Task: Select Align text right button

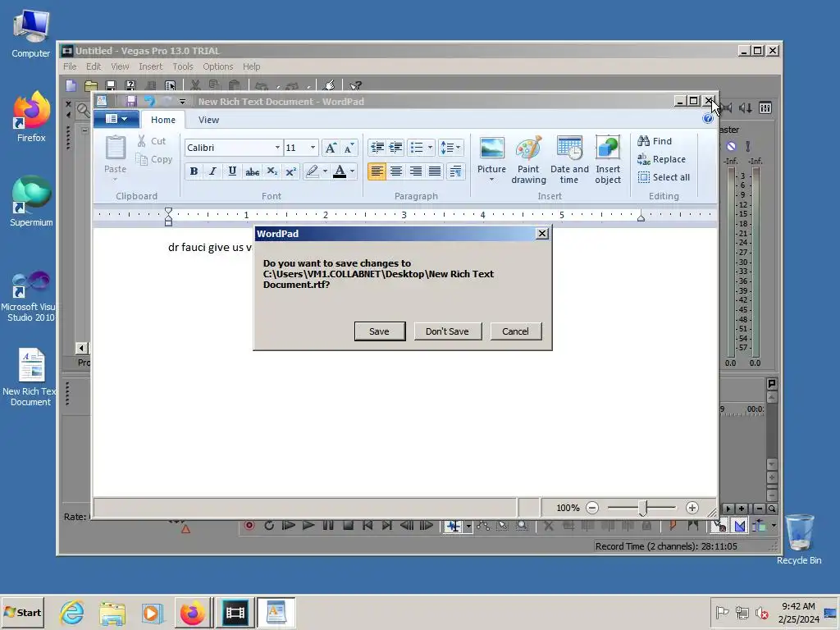Action: tap(415, 171)
